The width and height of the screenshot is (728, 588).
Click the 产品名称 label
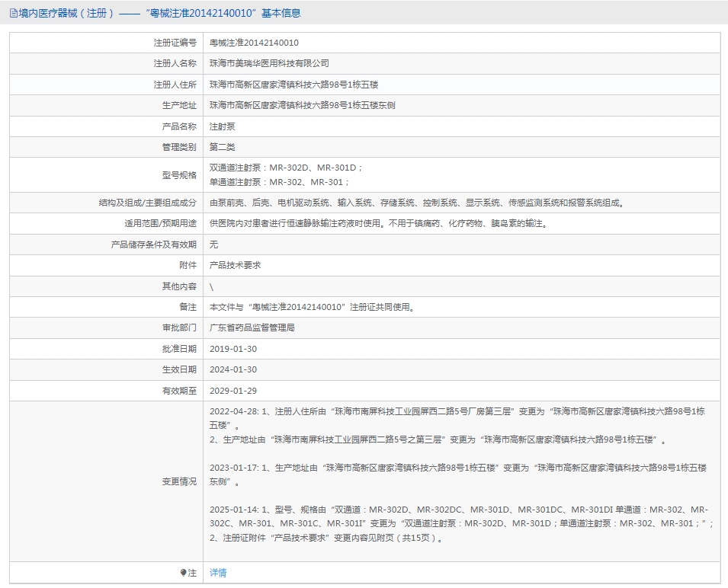(x=179, y=126)
